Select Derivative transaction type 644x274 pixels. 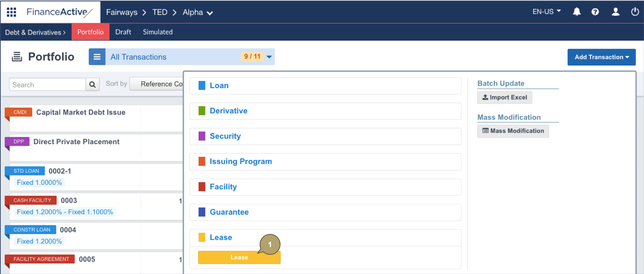click(x=325, y=111)
